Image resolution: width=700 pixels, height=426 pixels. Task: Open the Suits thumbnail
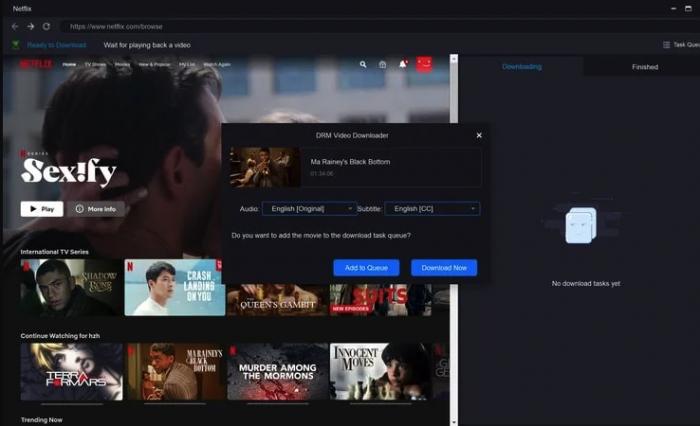[380, 300]
